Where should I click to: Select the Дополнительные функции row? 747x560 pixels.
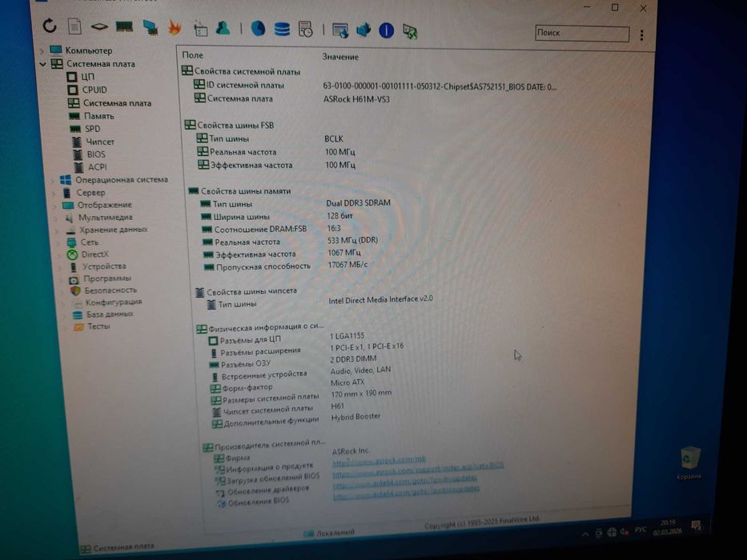coord(296,419)
